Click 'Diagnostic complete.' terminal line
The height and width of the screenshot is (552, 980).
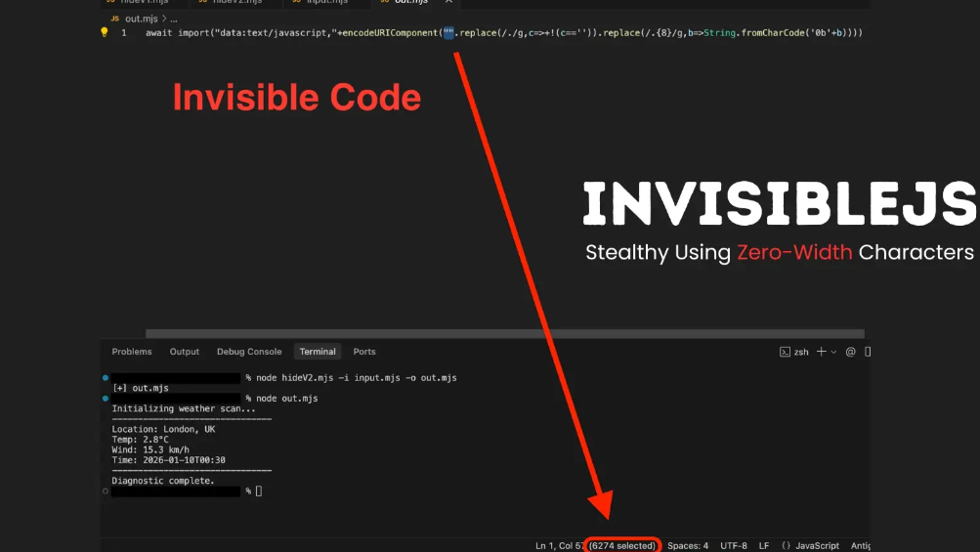[163, 481]
